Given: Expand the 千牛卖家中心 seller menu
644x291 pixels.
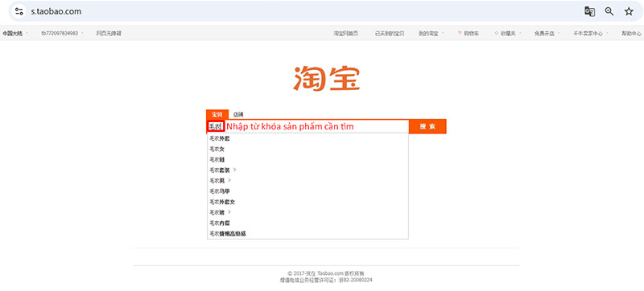Looking at the screenshot, I should pyautogui.click(x=591, y=34).
